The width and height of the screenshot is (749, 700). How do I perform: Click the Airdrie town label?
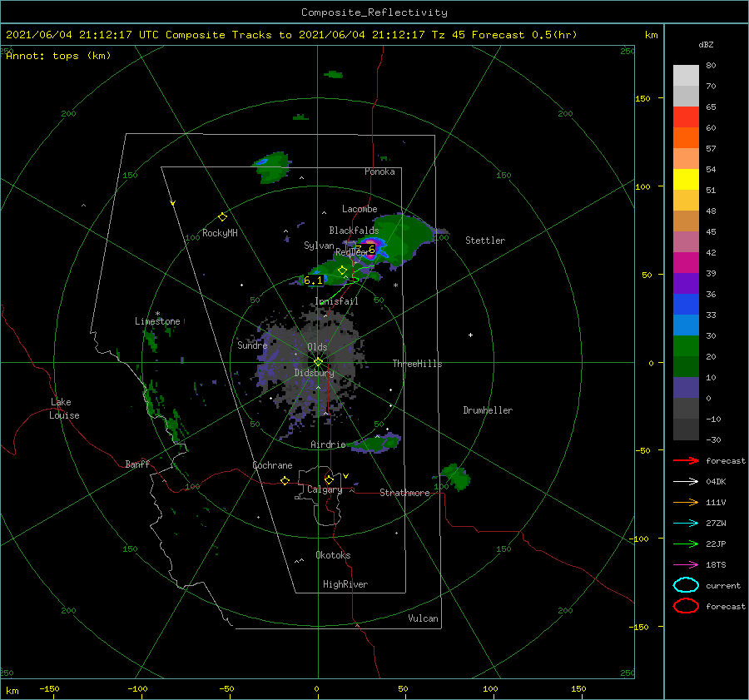coord(328,444)
